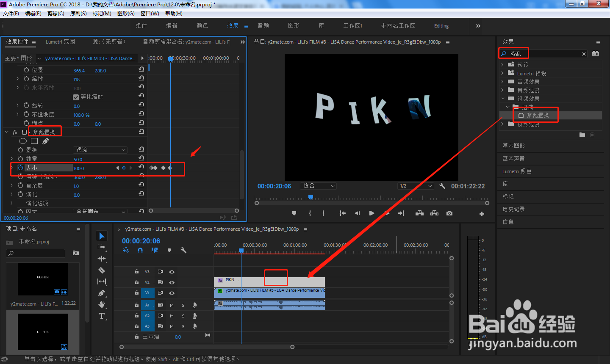The width and height of the screenshot is (610, 364).
Task: Create ellipse mask for 紊乱置换 effect
Action: [x=23, y=141]
